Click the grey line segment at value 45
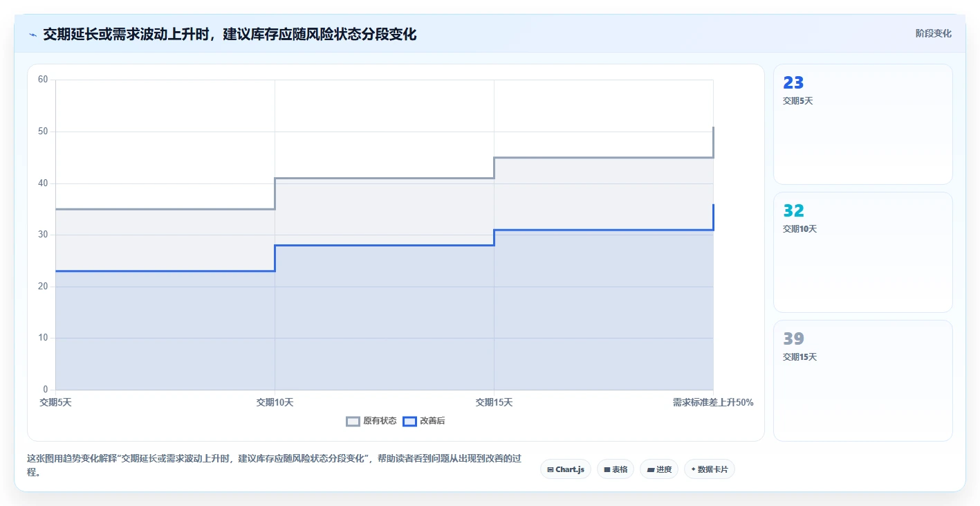Image resolution: width=980 pixels, height=506 pixels. click(603, 157)
